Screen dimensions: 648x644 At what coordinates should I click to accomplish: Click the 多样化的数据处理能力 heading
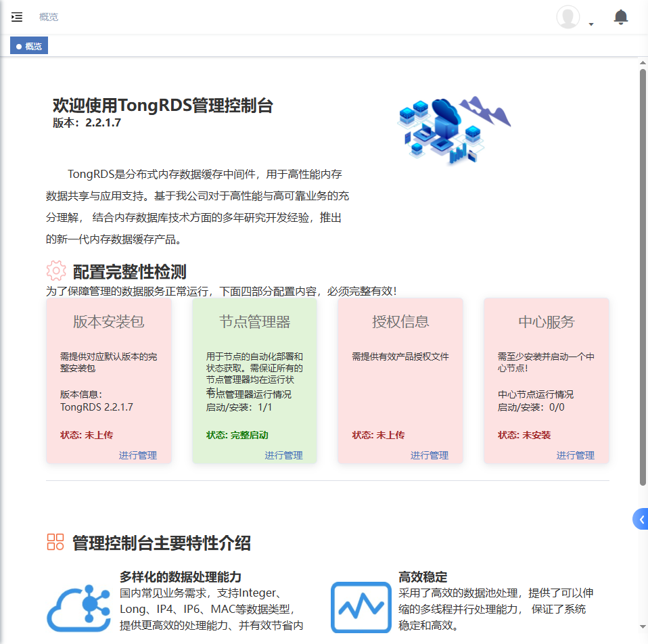click(181, 576)
